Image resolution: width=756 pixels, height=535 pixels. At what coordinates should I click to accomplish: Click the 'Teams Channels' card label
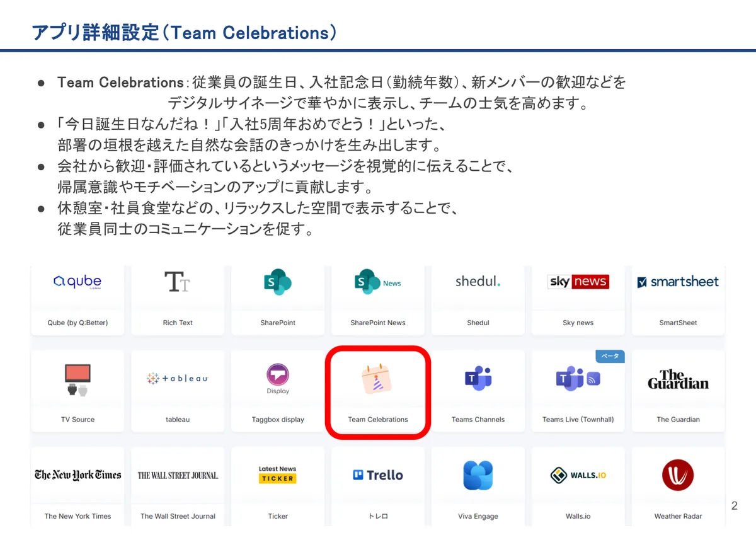click(x=478, y=420)
